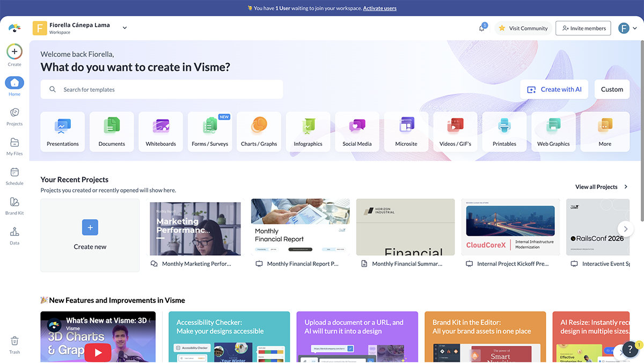Click Create with AI button

[x=554, y=90]
